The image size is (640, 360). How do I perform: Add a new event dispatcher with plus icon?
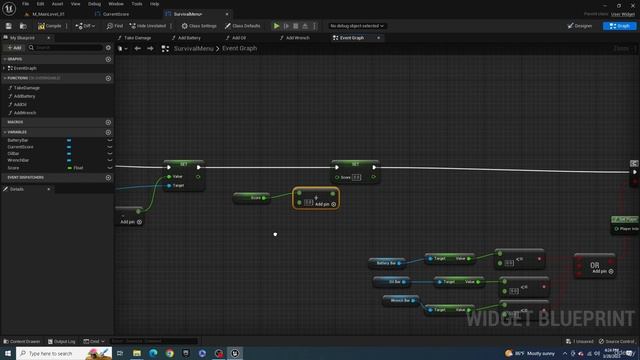pyautogui.click(x=108, y=178)
